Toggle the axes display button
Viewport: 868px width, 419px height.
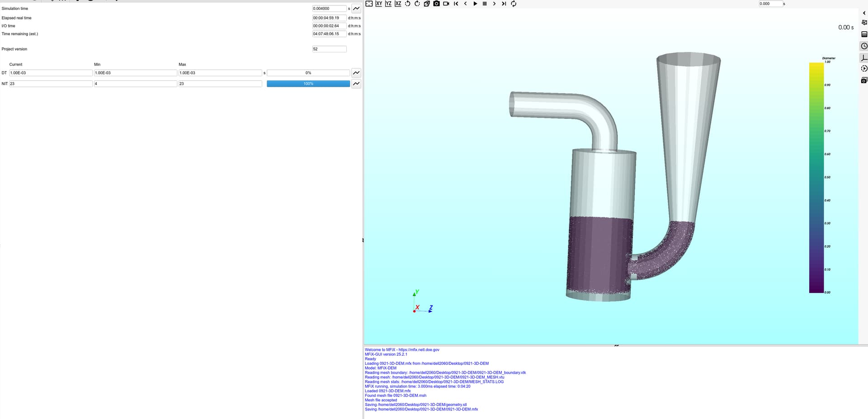(x=864, y=58)
